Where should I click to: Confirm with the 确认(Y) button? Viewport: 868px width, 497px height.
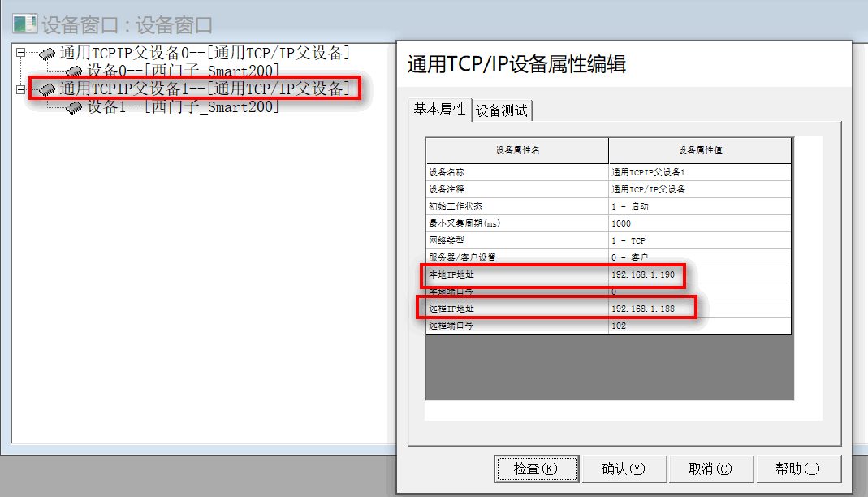click(623, 469)
